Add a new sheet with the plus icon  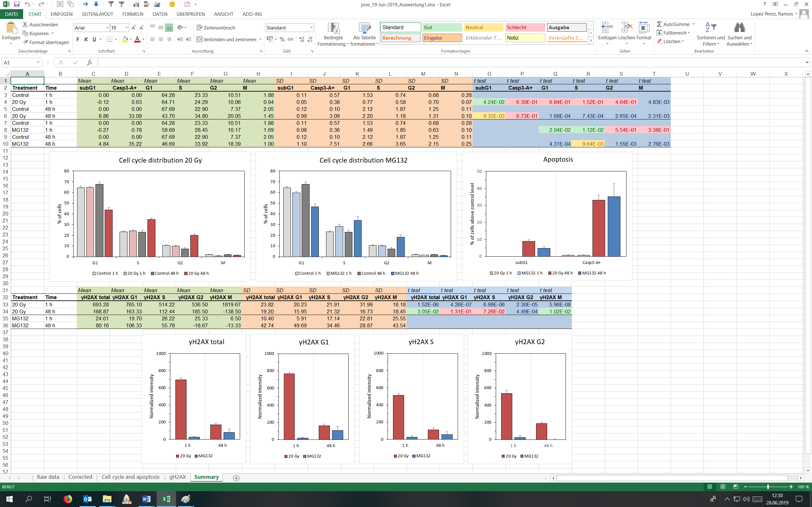(236, 478)
